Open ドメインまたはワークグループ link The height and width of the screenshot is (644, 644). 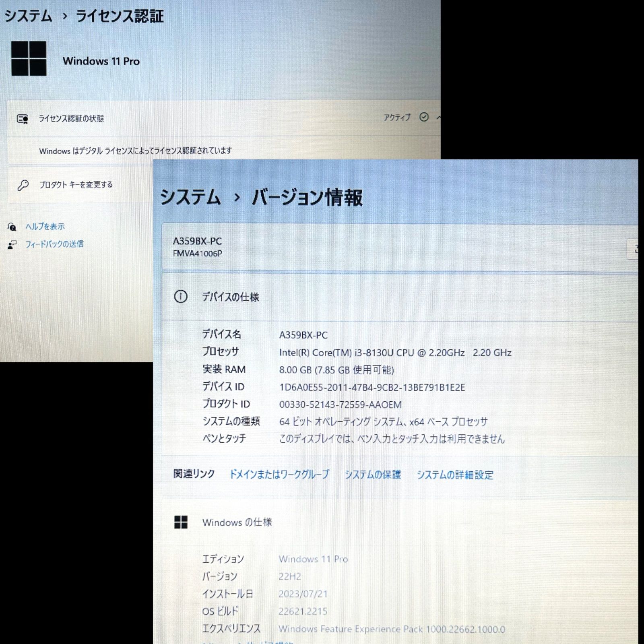coord(279,475)
